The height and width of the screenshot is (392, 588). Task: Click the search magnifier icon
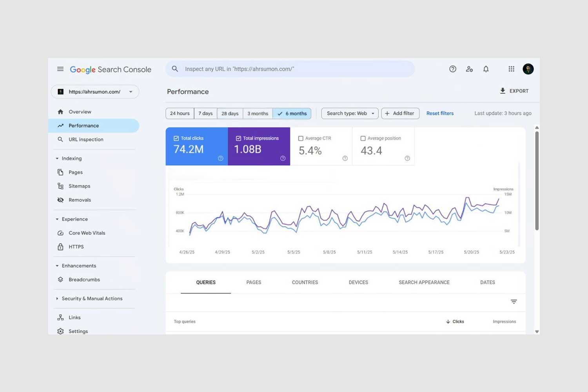(x=175, y=69)
